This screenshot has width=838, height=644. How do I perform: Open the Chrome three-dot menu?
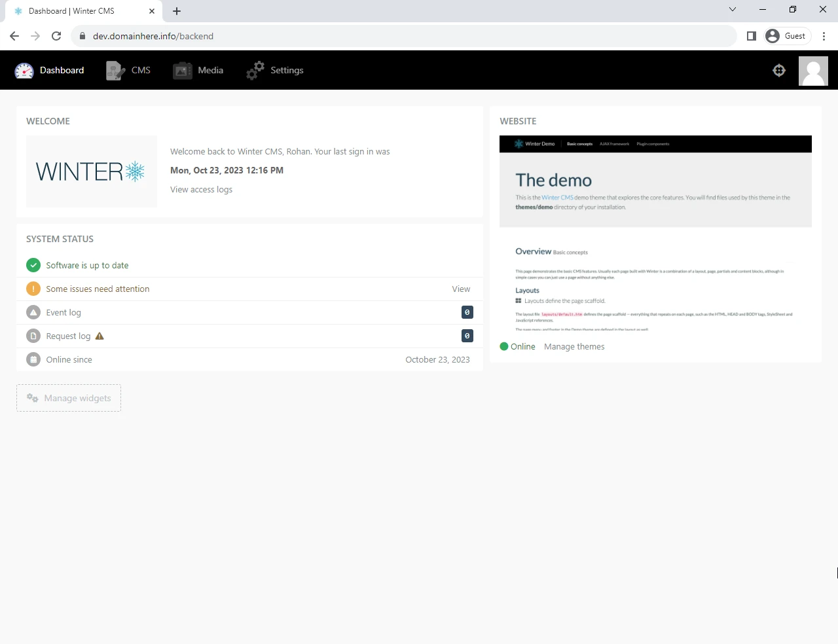pyautogui.click(x=824, y=36)
